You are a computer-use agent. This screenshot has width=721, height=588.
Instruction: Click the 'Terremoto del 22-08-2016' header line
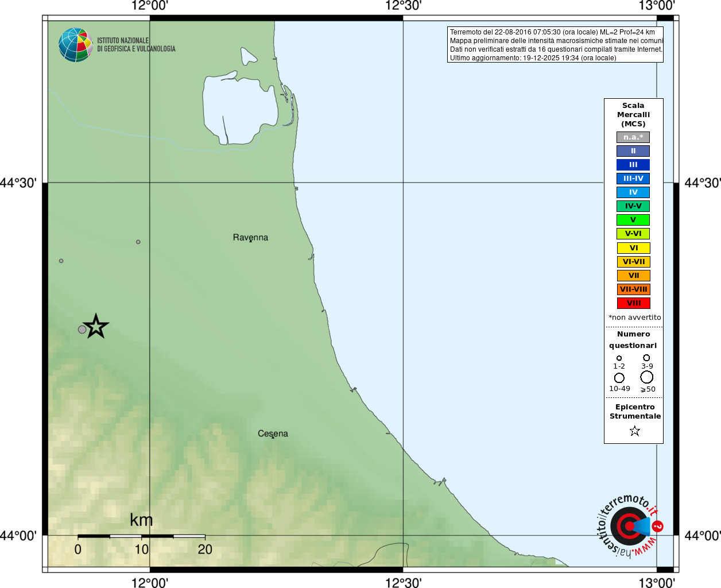552,32
